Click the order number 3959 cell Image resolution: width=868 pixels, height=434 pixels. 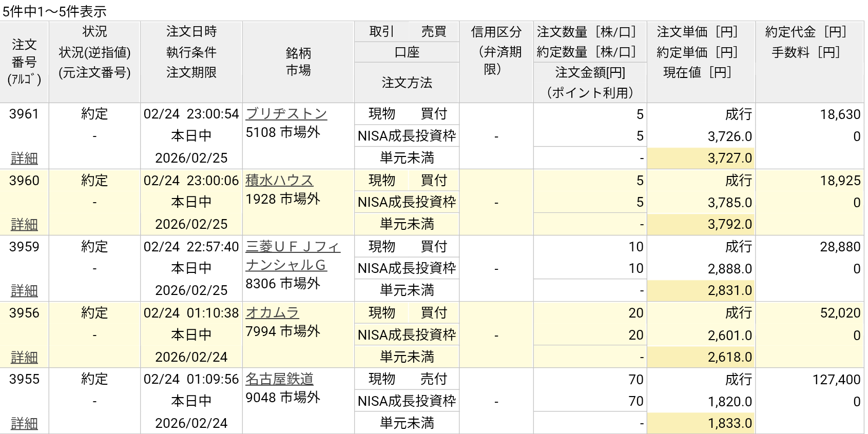[x=24, y=247]
